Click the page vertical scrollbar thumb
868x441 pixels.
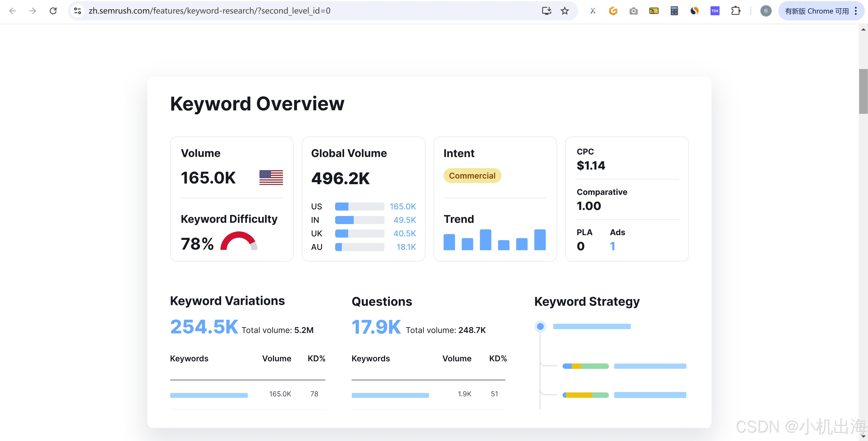click(x=863, y=91)
